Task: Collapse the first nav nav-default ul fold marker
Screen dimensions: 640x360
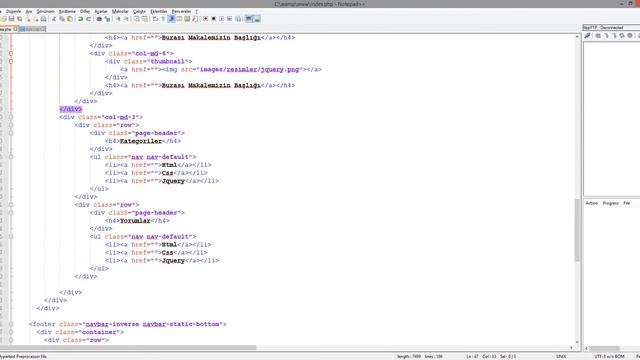Action: 11,157
